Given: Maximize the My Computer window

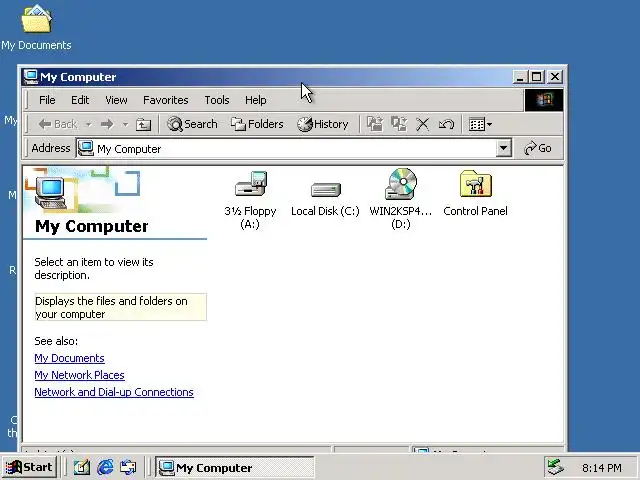Looking at the screenshot, I should (536, 77).
